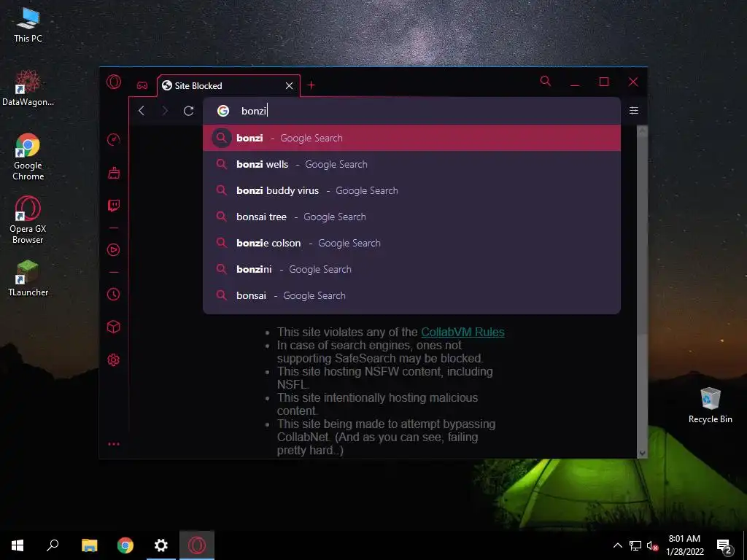Open GX Corner gamepad icon
747x560 pixels.
142,86
